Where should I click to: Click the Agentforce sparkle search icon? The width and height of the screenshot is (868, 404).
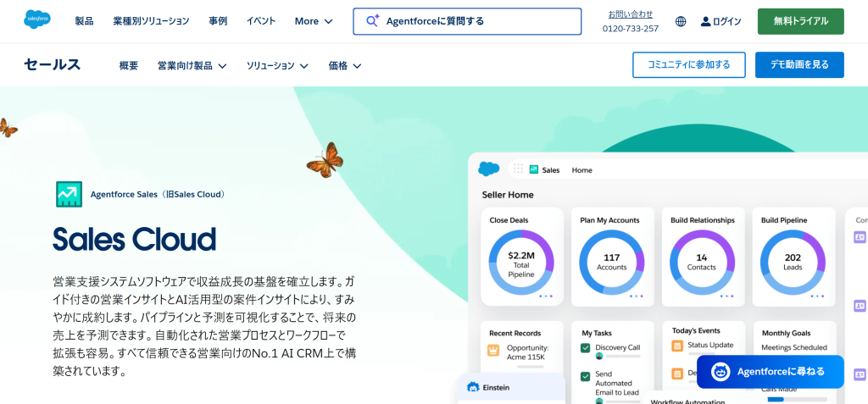tap(371, 21)
